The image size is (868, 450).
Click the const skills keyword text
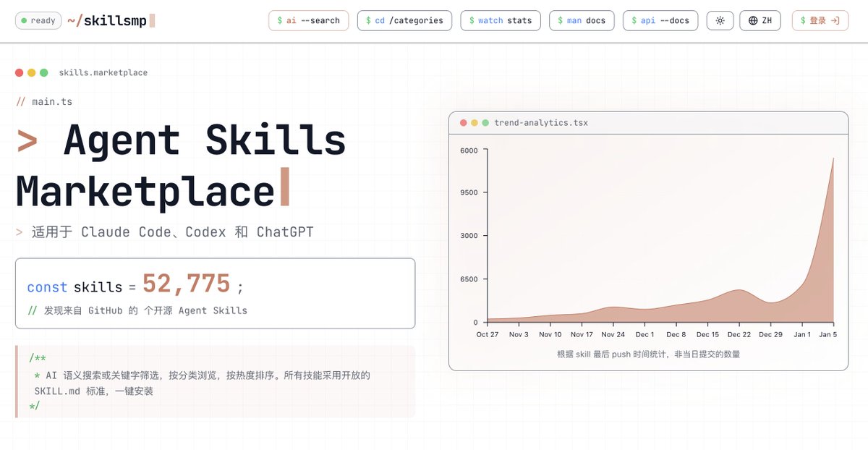pos(75,287)
